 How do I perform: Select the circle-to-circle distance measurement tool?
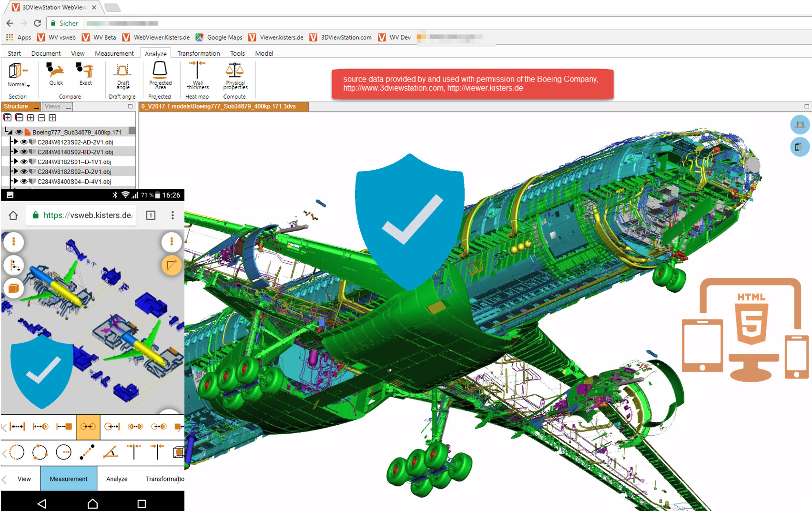pyautogui.click(x=88, y=426)
